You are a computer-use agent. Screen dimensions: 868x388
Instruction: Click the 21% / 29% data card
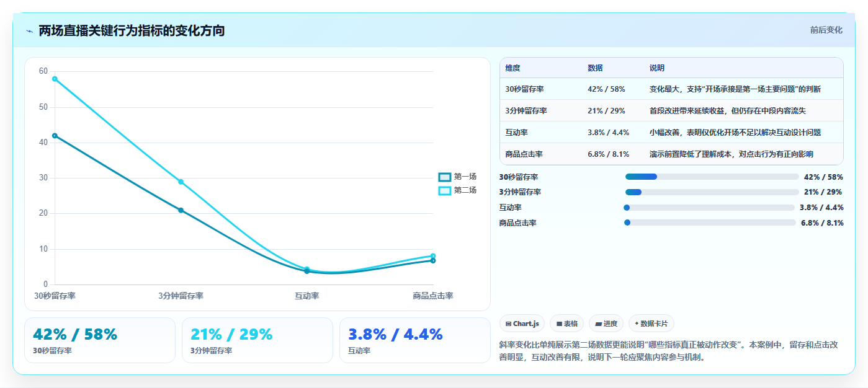point(257,340)
